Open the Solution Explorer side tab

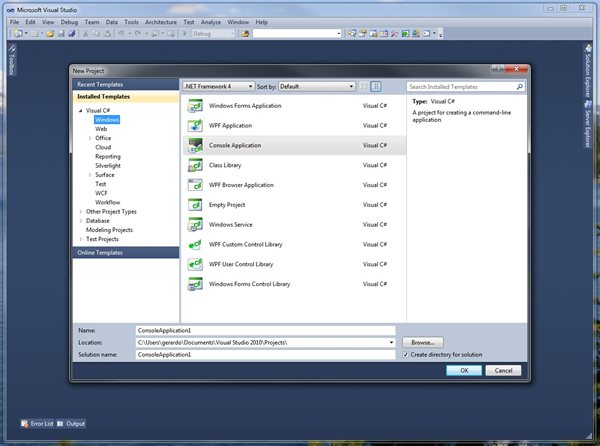(588, 71)
